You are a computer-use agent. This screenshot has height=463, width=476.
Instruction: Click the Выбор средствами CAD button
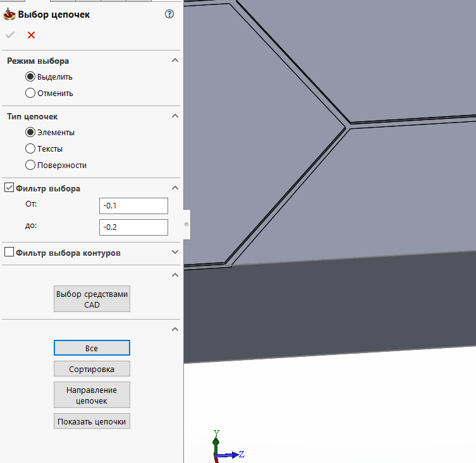tap(92, 299)
